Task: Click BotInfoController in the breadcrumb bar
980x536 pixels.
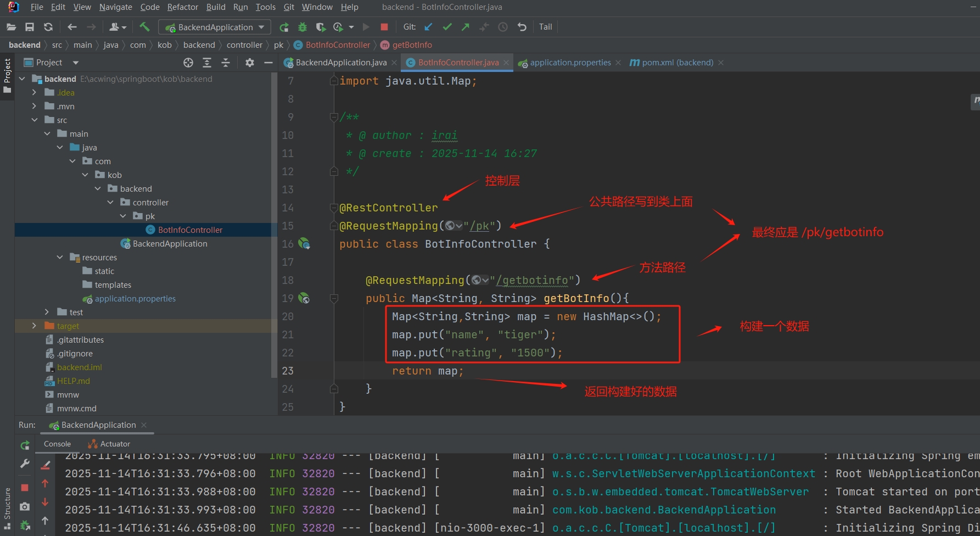Action: pyautogui.click(x=338, y=45)
